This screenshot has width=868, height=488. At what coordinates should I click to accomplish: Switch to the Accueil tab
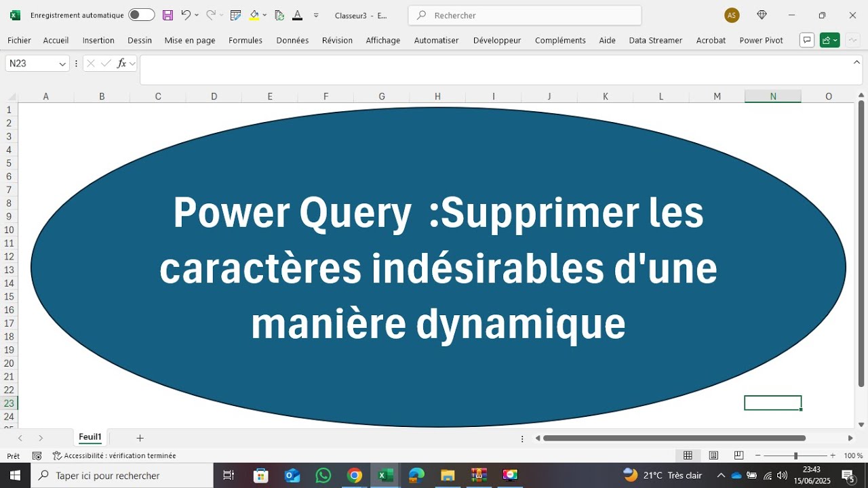pyautogui.click(x=56, y=40)
